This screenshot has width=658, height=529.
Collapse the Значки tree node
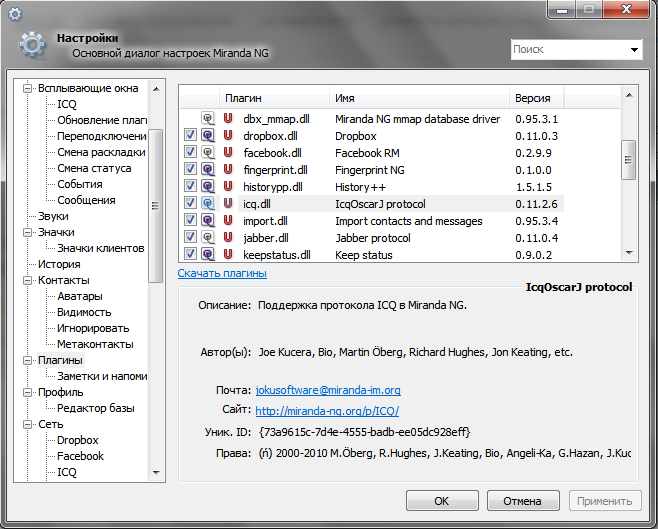[x=27, y=232]
